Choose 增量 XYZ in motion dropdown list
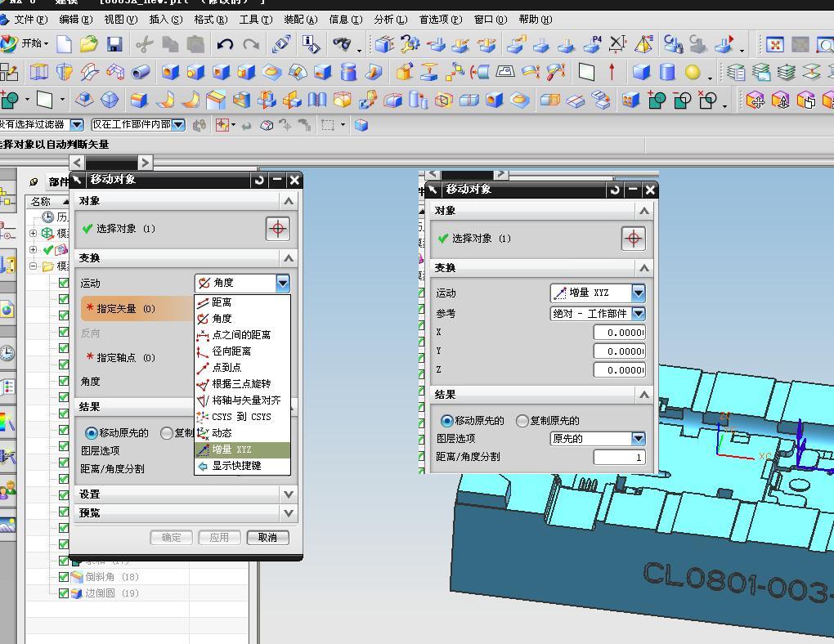The width and height of the screenshot is (834, 644). click(x=242, y=449)
